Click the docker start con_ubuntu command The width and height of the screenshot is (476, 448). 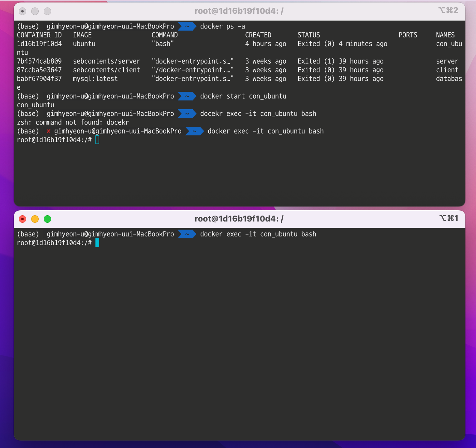(243, 96)
